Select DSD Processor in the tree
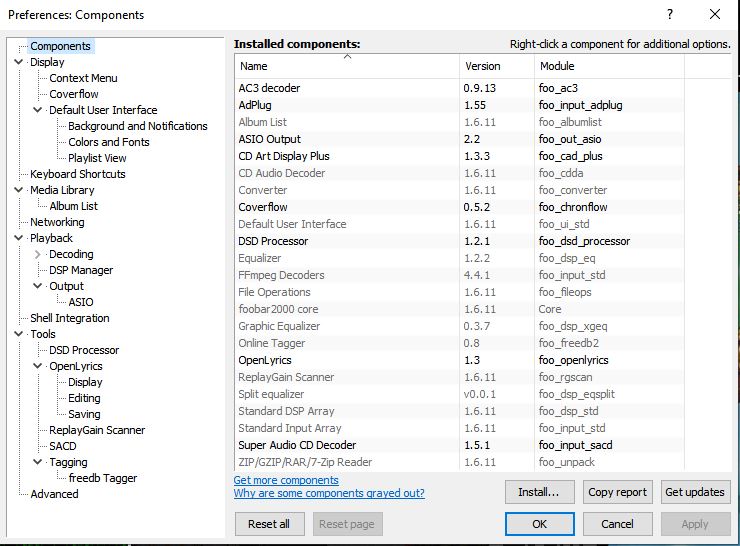The width and height of the screenshot is (740, 546). (x=84, y=350)
